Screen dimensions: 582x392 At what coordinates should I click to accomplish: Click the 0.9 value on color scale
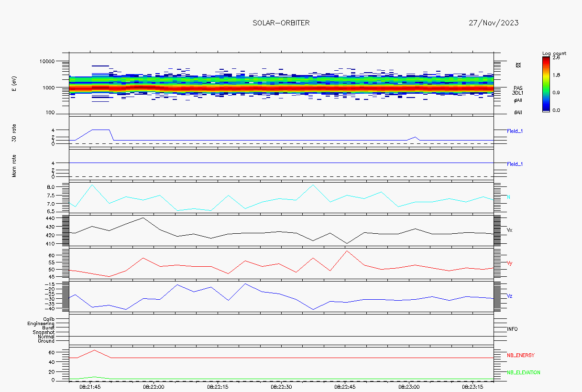click(x=557, y=93)
